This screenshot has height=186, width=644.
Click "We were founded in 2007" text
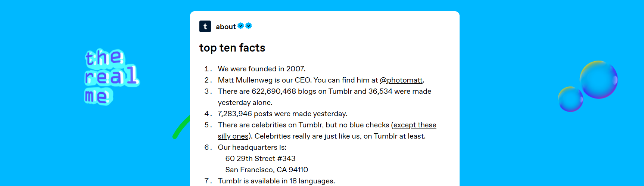(261, 69)
